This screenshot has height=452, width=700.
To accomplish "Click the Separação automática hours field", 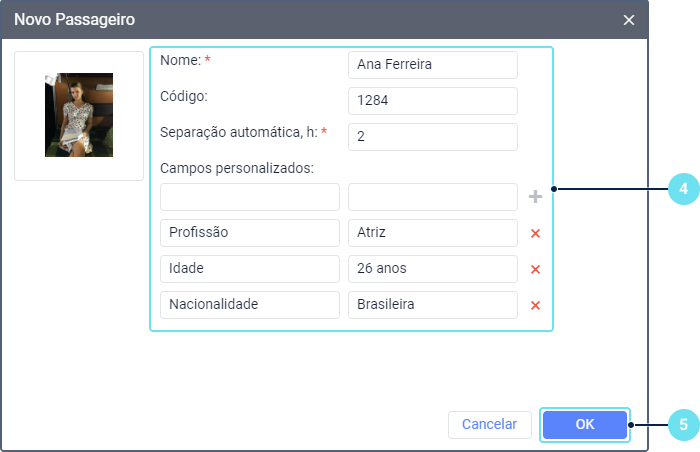I will (x=433, y=137).
